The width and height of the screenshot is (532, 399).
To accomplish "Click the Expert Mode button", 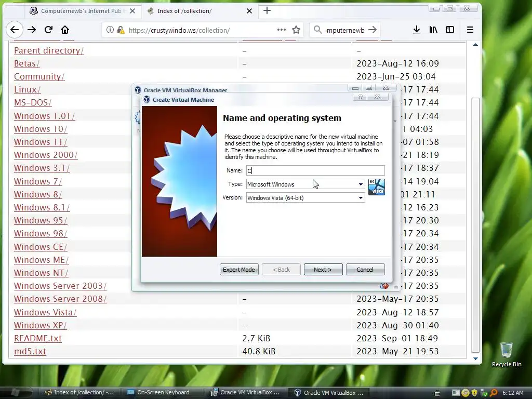I will (239, 270).
